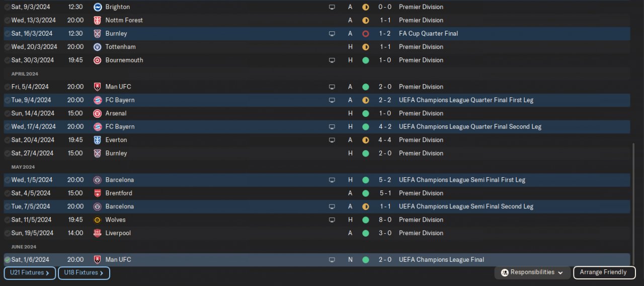The width and height of the screenshot is (644, 286).
Task: Expand the U21 Fixtures link
Action: click(30, 273)
